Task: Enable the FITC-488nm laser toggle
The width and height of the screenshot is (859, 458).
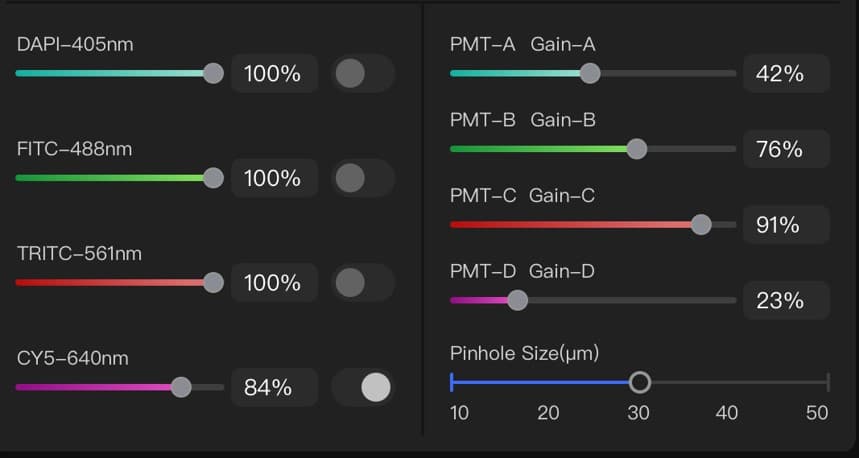Action: 362,178
